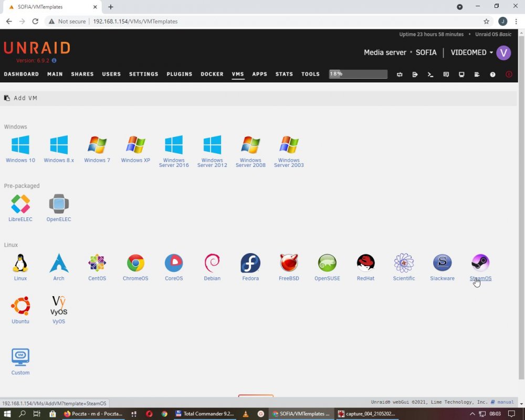Viewport: 525px width, 420px height.
Task: Reload the page in browser
Action: [35, 22]
